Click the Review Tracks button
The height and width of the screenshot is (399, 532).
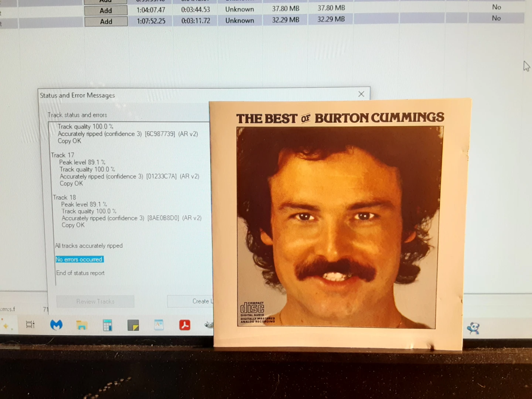95,301
